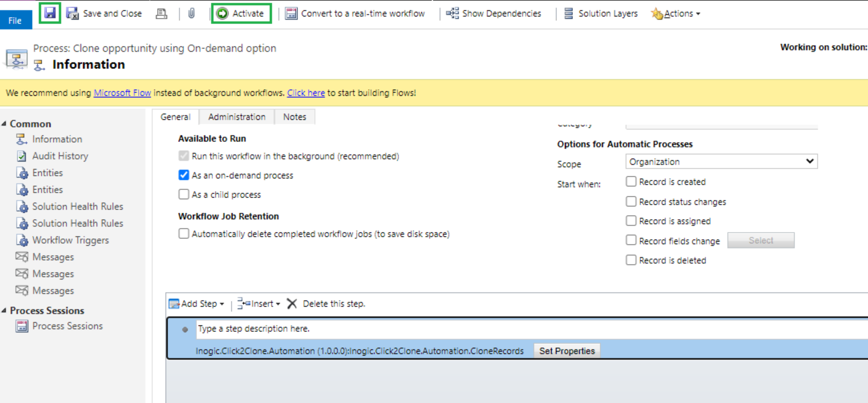
Task: Toggle Run this workflow in the background
Action: (184, 156)
